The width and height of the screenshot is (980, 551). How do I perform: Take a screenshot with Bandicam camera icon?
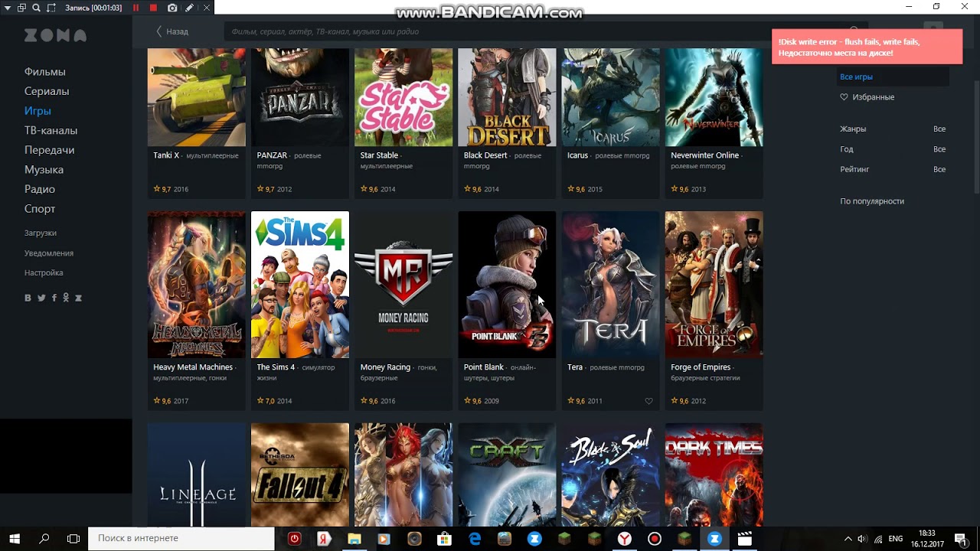coord(172,8)
